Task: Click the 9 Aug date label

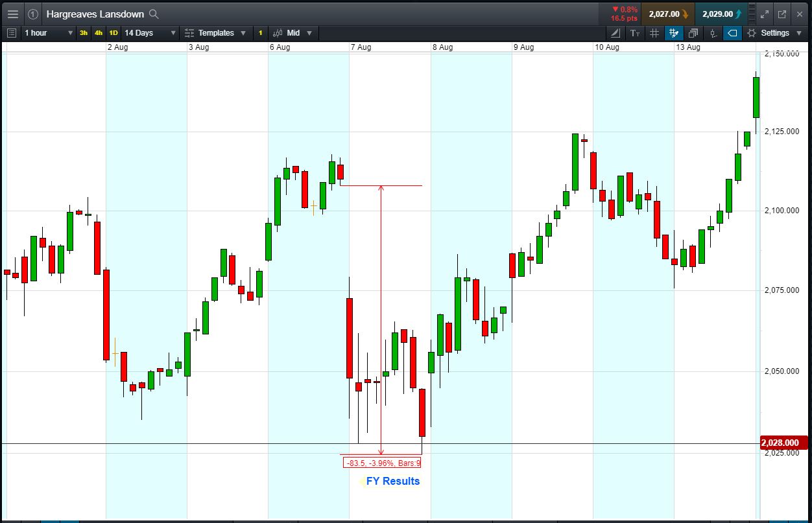Action: 523,47
